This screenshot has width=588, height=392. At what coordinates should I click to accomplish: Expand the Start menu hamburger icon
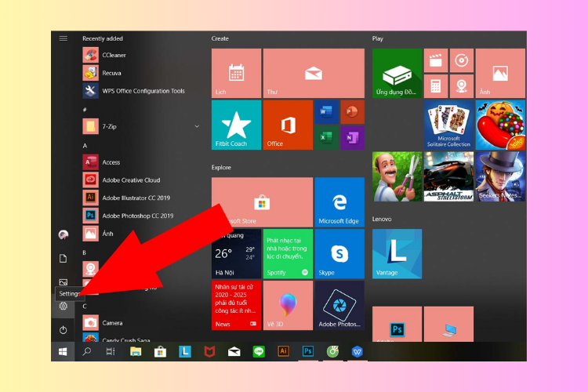[64, 38]
